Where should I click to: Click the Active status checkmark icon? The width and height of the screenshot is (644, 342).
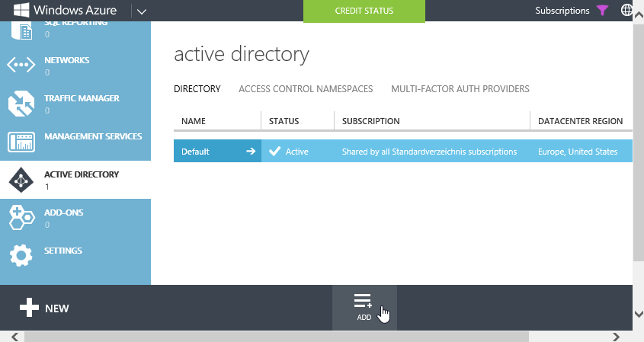275,151
